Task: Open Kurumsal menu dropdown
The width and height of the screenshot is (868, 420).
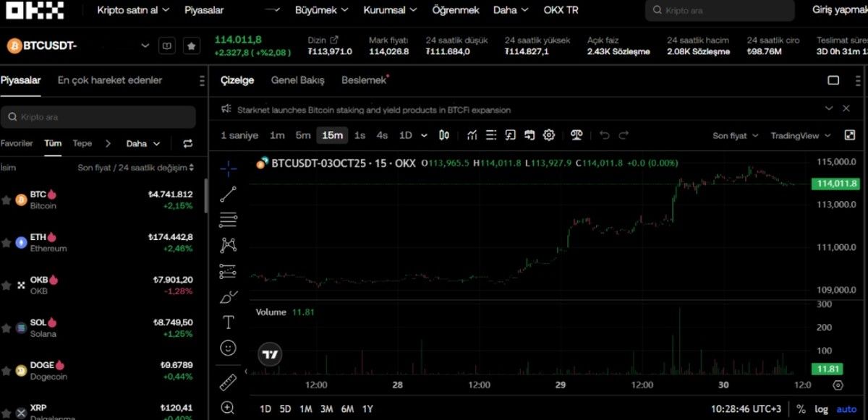Action: tap(390, 10)
